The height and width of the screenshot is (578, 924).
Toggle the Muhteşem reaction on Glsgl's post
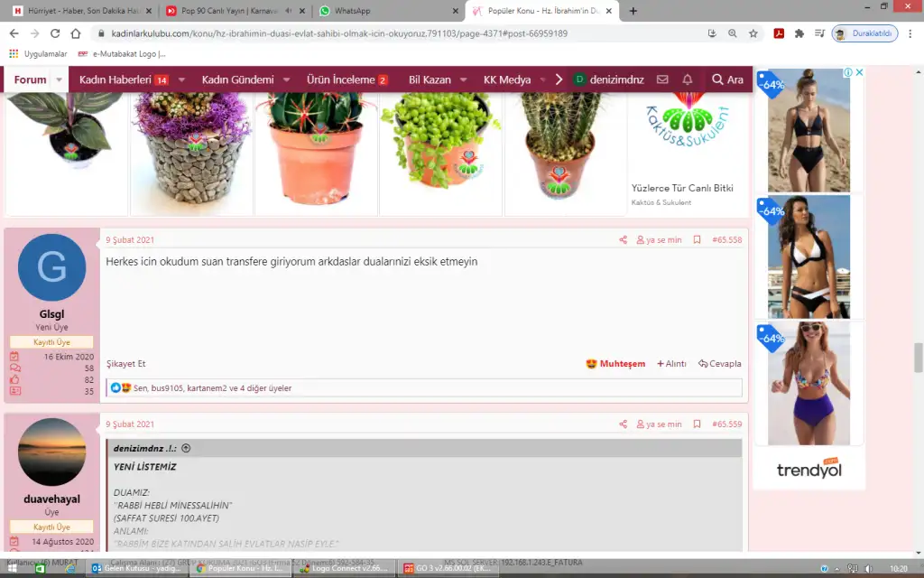point(615,364)
